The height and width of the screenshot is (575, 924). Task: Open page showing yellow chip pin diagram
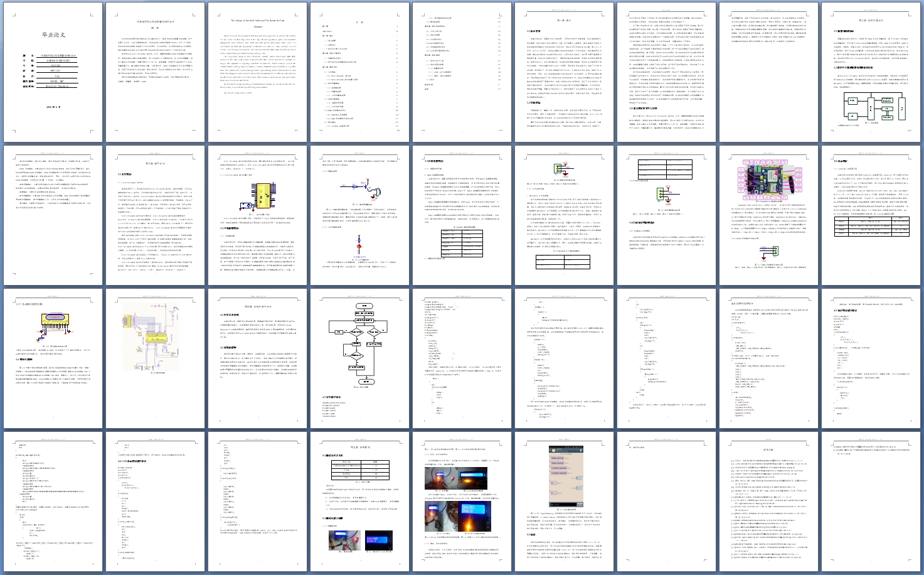coord(257,215)
